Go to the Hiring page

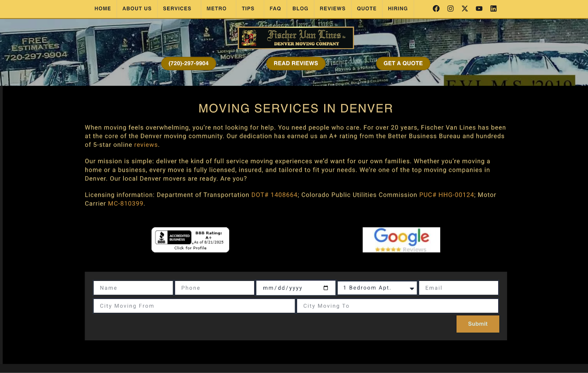click(x=398, y=8)
